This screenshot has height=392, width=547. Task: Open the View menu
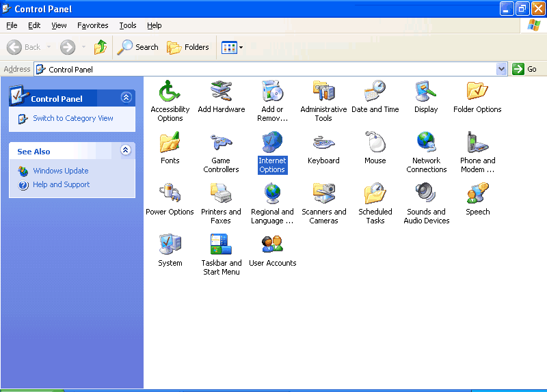[59, 25]
